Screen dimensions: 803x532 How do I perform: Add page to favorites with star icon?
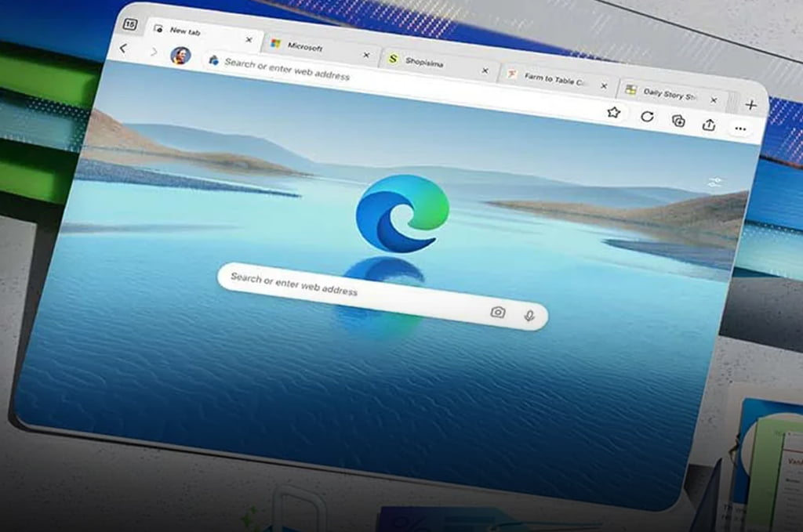[613, 113]
